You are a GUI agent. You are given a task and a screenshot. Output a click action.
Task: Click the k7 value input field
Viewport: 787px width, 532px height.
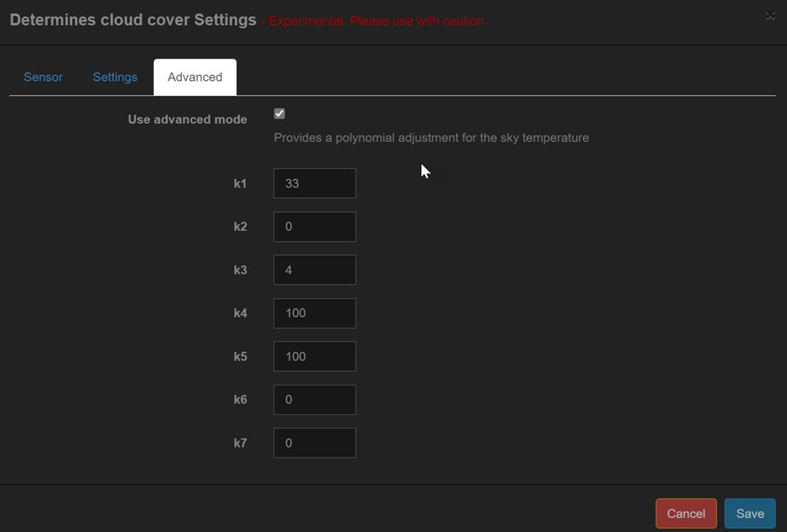314,443
